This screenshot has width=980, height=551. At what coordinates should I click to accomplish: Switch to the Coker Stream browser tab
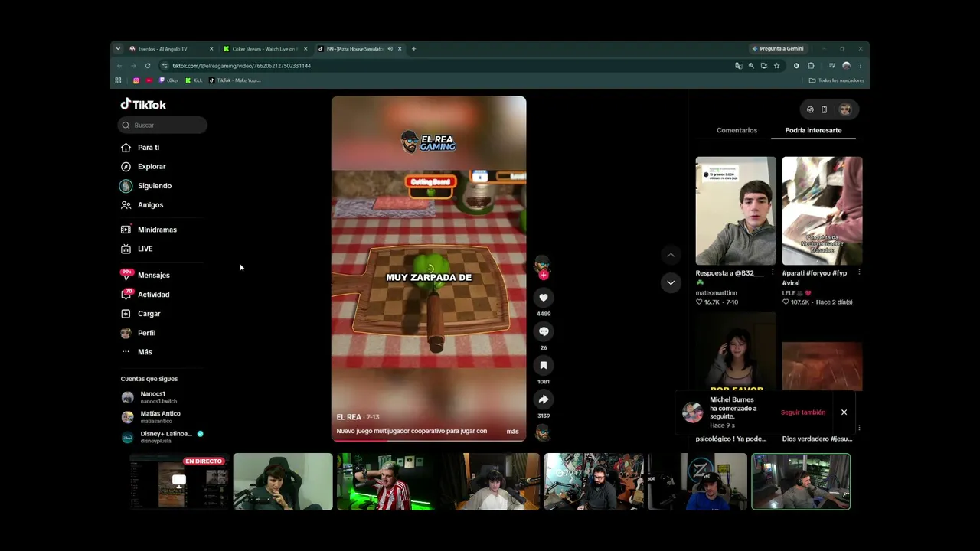pos(264,49)
